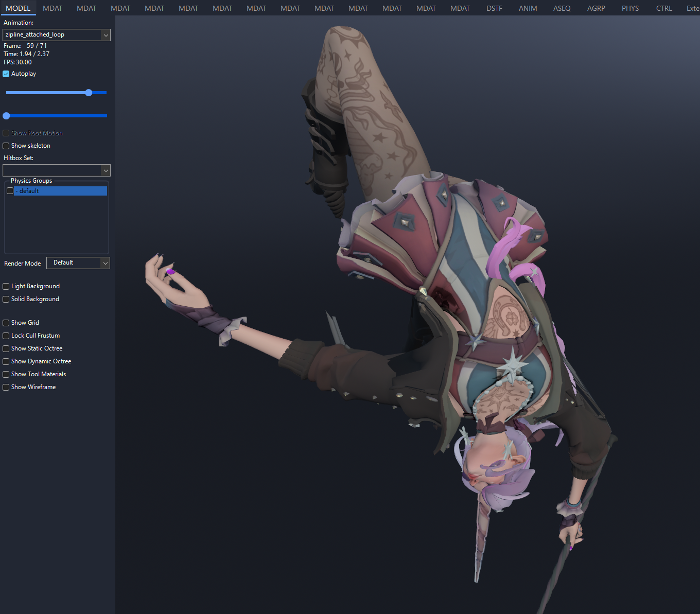The height and width of the screenshot is (614, 700).
Task: Toggle Solid Background checkbox
Action: (x=6, y=300)
